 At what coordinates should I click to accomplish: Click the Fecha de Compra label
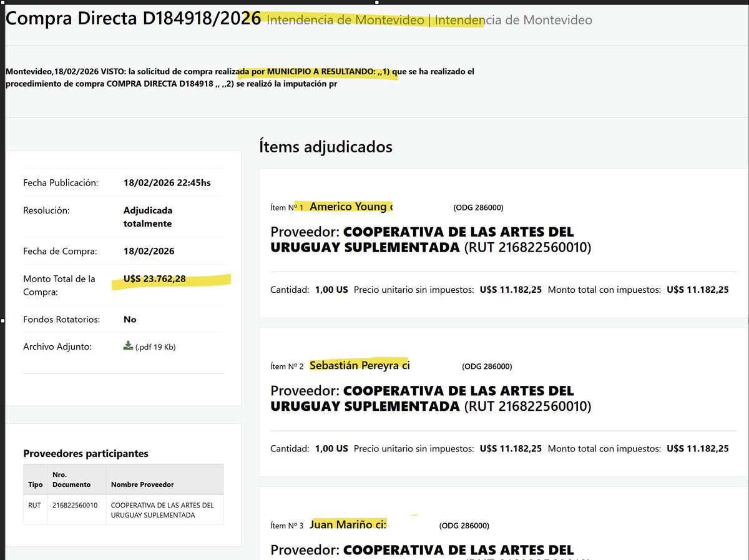[x=60, y=252]
